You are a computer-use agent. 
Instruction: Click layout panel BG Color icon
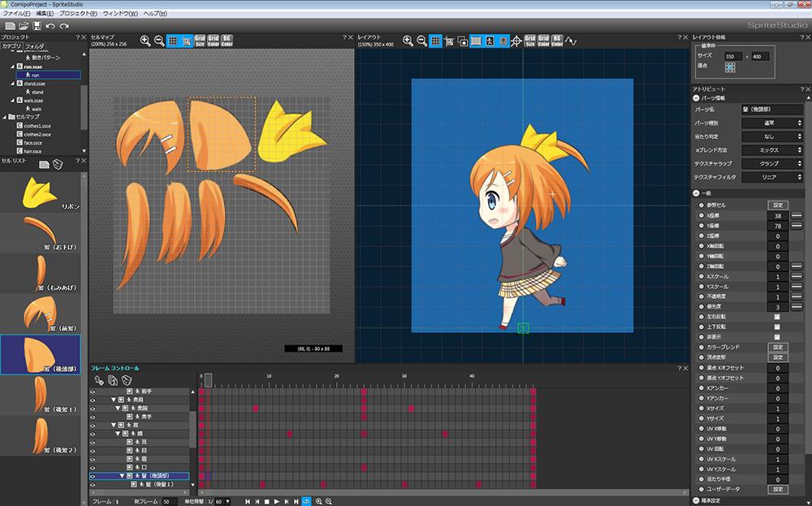pyautogui.click(x=557, y=41)
